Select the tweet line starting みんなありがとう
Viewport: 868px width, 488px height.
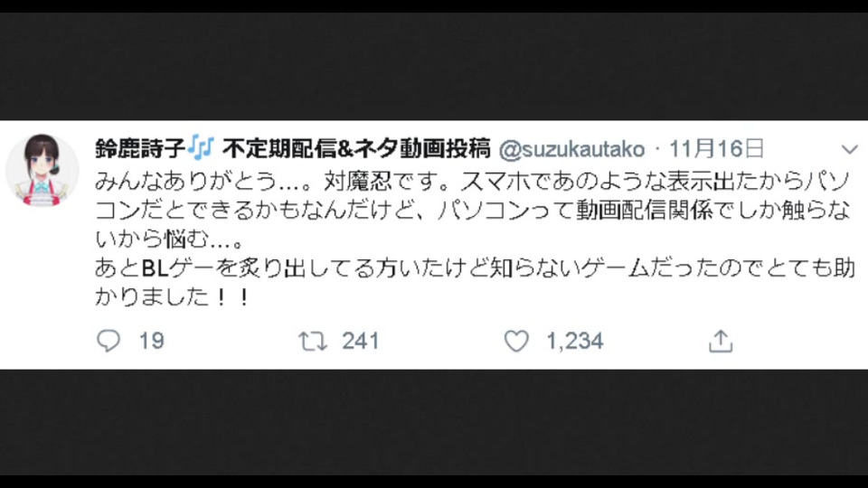[472, 181]
